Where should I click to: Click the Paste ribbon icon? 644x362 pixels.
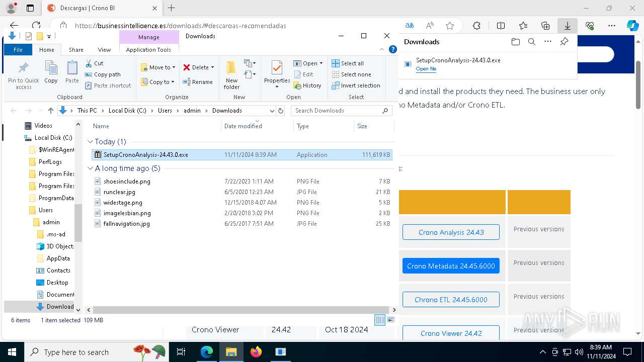coord(72,72)
